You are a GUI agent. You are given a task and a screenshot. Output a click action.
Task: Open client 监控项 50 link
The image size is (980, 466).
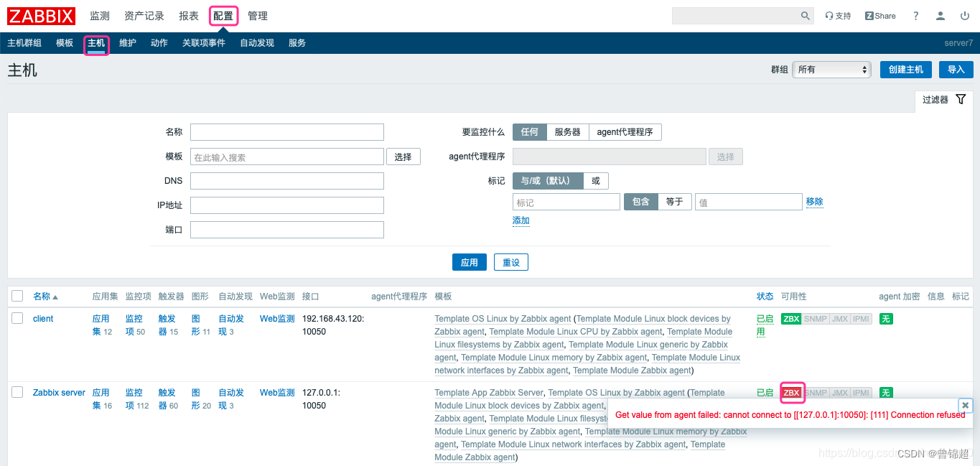pyautogui.click(x=135, y=325)
